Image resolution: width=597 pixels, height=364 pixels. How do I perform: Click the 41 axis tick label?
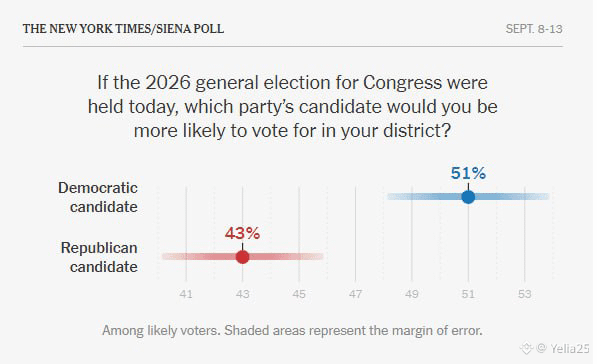(186, 294)
